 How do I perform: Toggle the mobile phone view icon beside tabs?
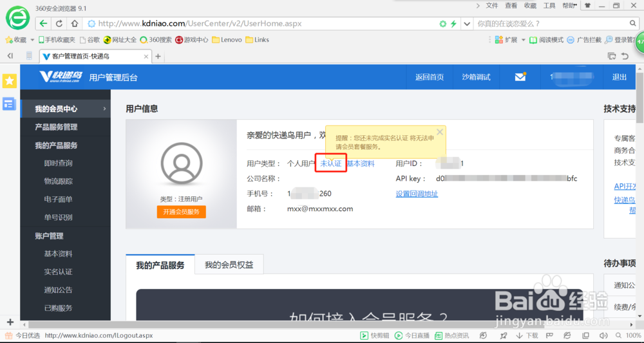29,56
